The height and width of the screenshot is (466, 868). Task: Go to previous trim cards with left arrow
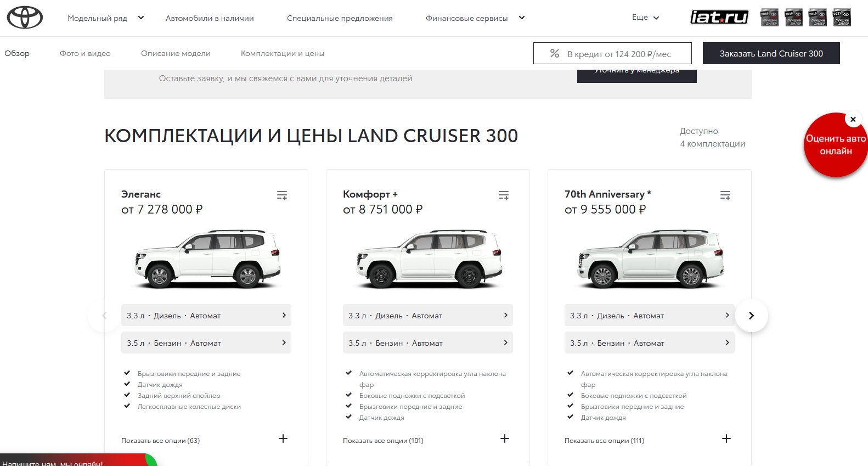[104, 316]
